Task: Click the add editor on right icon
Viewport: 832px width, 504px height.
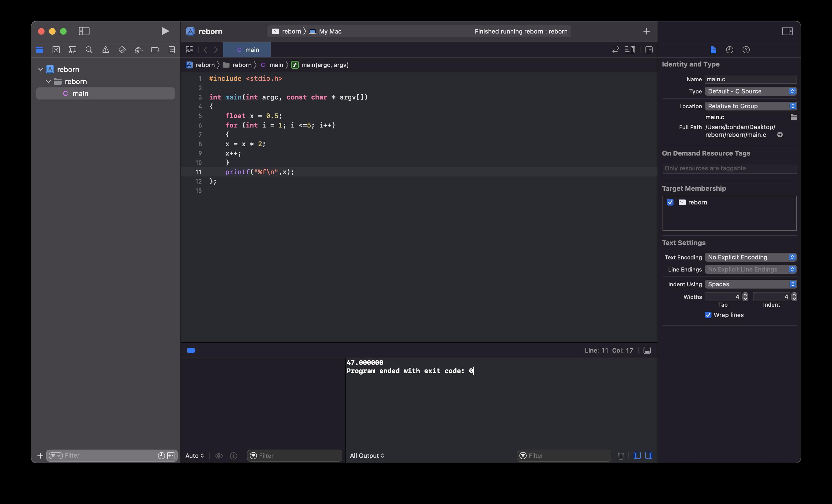Action: (x=649, y=50)
